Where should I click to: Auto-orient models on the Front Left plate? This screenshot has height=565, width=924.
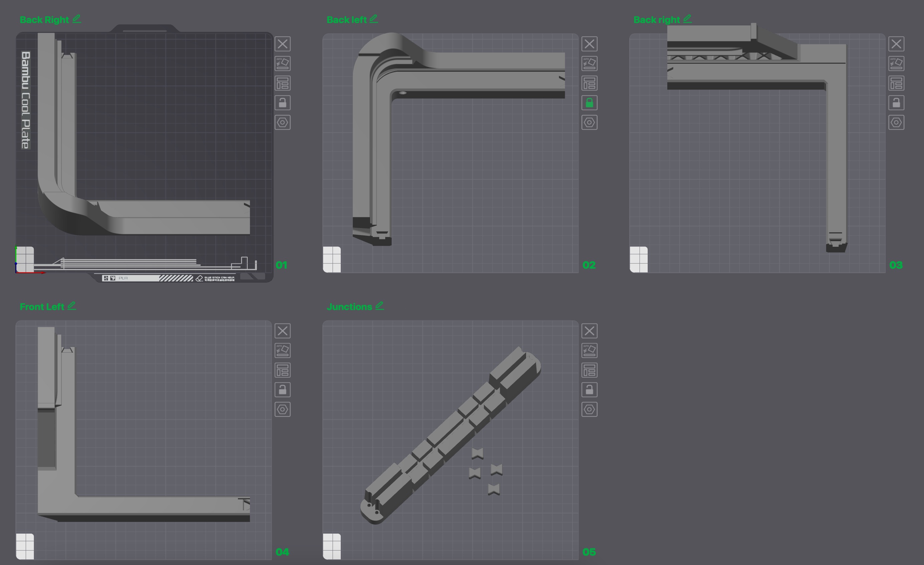[283, 350]
